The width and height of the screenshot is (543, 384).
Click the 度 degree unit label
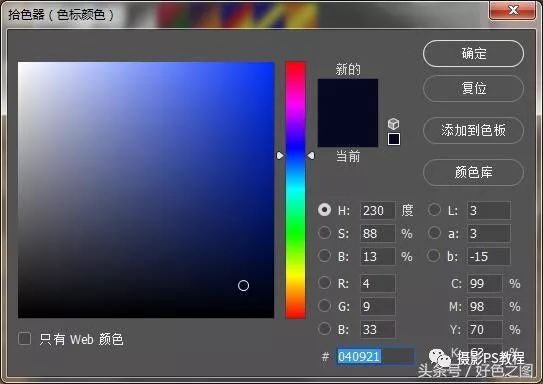[407, 210]
